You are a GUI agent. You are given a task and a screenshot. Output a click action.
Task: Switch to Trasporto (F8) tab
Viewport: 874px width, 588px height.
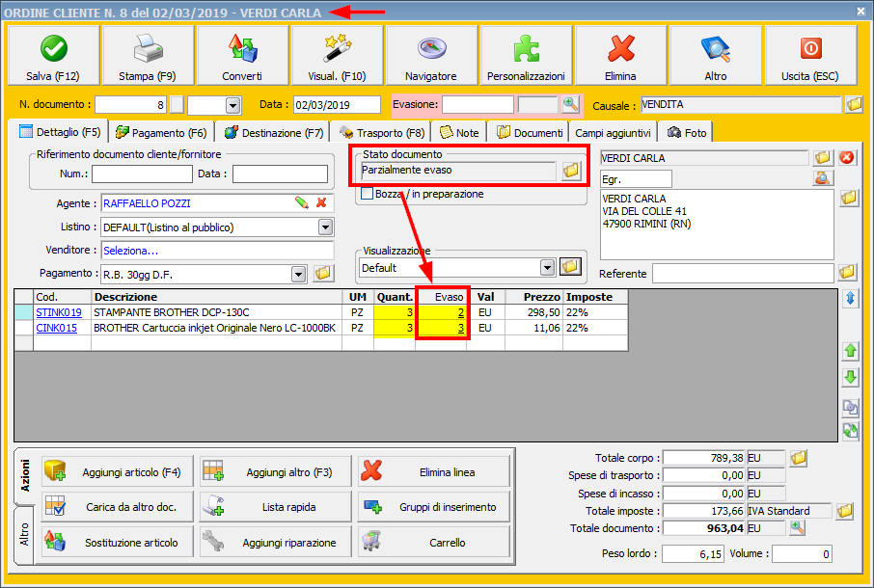click(x=382, y=132)
